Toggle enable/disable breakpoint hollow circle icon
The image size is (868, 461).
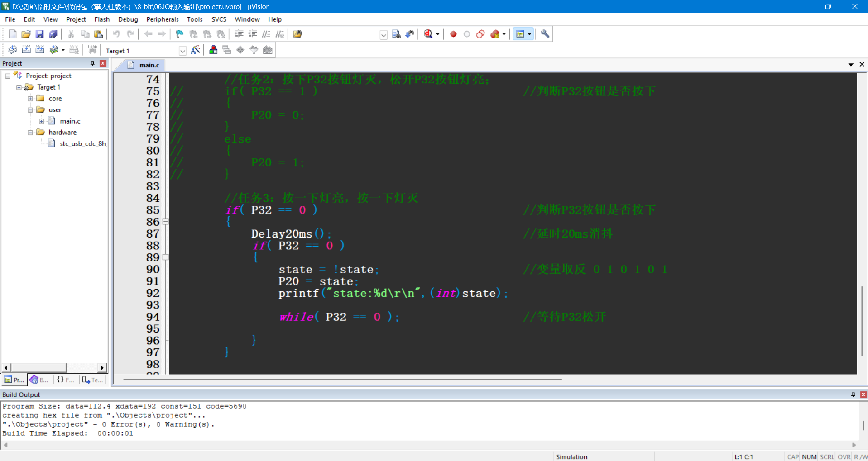[467, 34]
